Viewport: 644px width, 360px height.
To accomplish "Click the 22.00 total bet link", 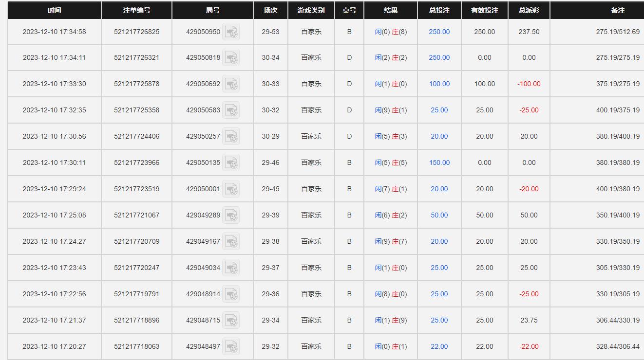I will click(439, 346).
